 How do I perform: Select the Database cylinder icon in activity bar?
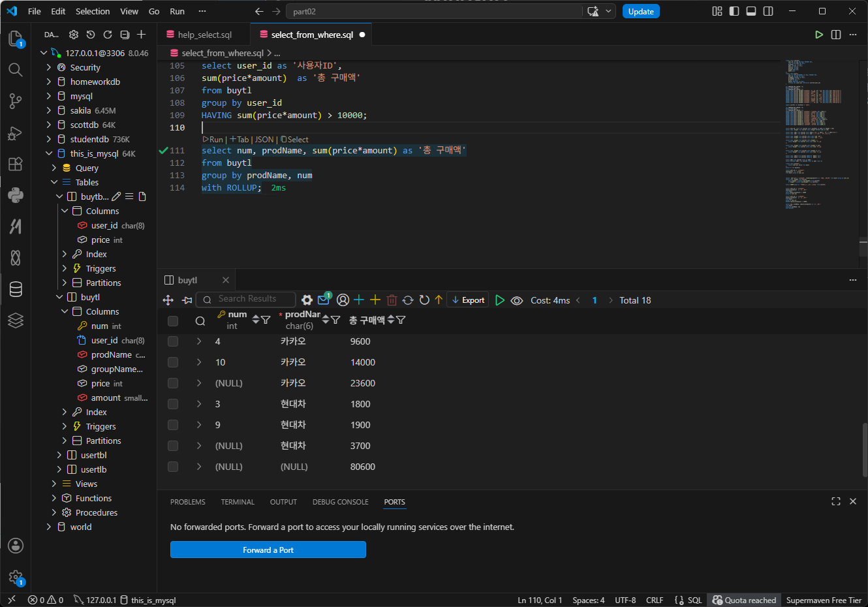[16, 289]
